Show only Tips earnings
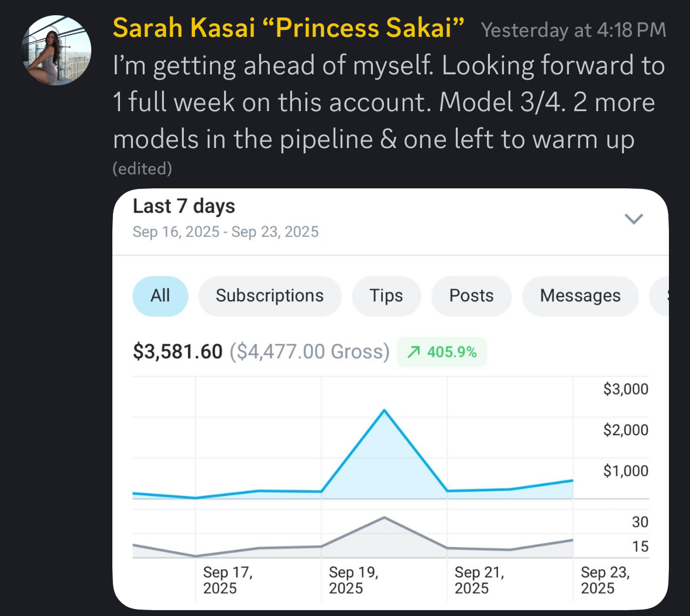 (x=386, y=296)
